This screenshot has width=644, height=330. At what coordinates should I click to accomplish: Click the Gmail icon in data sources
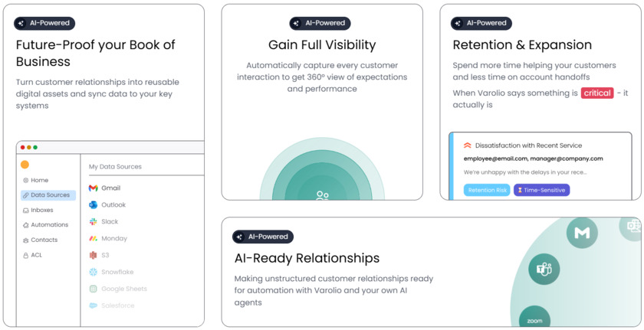pyautogui.click(x=93, y=188)
